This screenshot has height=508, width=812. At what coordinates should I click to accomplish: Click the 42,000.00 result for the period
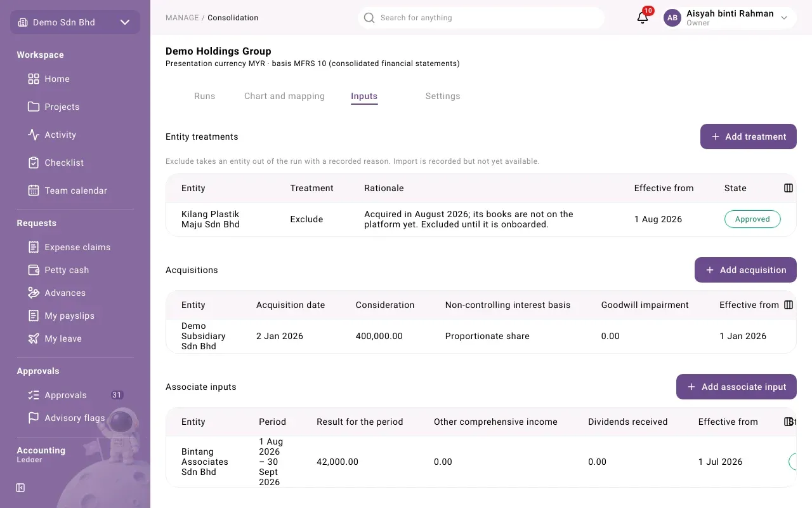pos(337,462)
